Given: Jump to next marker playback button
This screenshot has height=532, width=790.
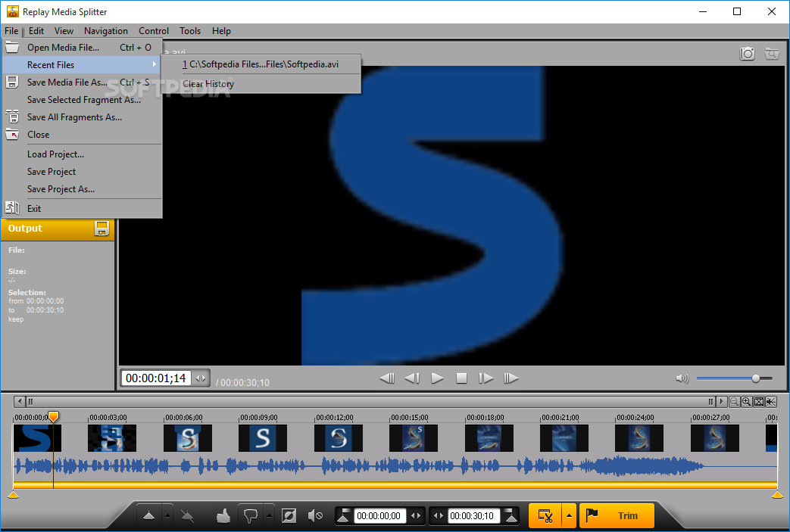Looking at the screenshot, I should [511, 378].
